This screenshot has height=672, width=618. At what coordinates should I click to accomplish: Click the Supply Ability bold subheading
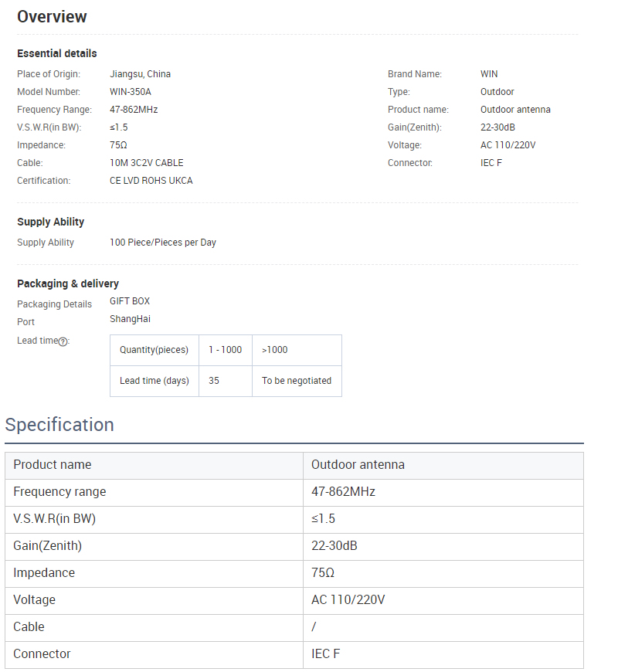[51, 222]
